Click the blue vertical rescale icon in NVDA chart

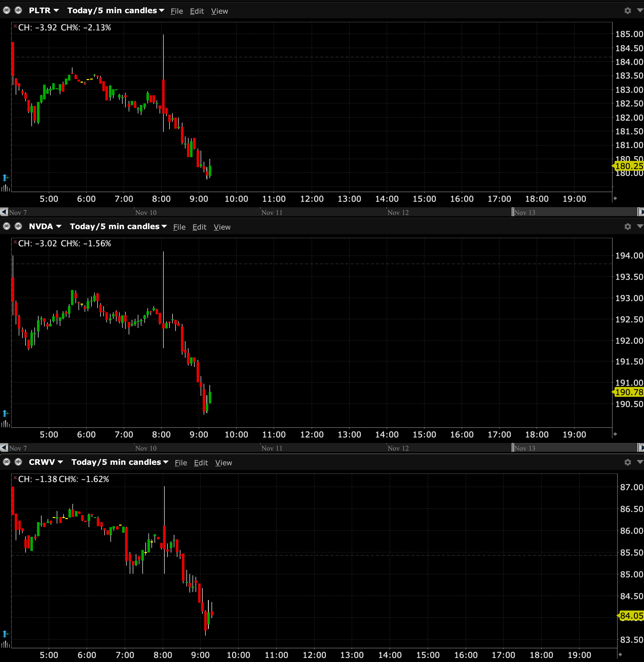tap(5, 413)
